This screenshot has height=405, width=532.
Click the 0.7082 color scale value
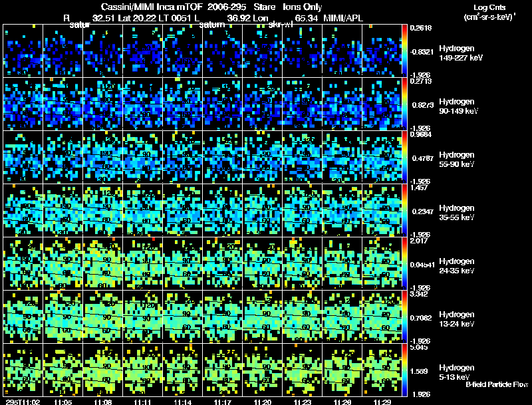tap(421, 318)
